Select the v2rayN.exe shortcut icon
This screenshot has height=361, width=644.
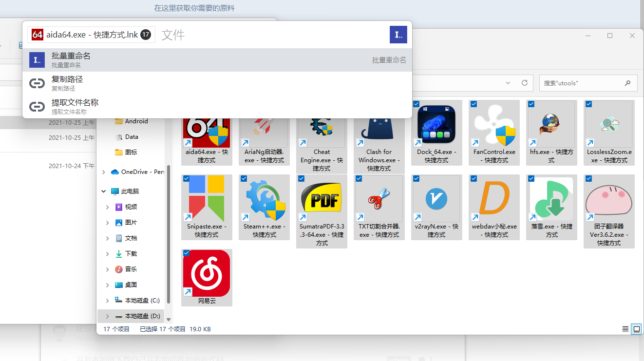[436, 198]
